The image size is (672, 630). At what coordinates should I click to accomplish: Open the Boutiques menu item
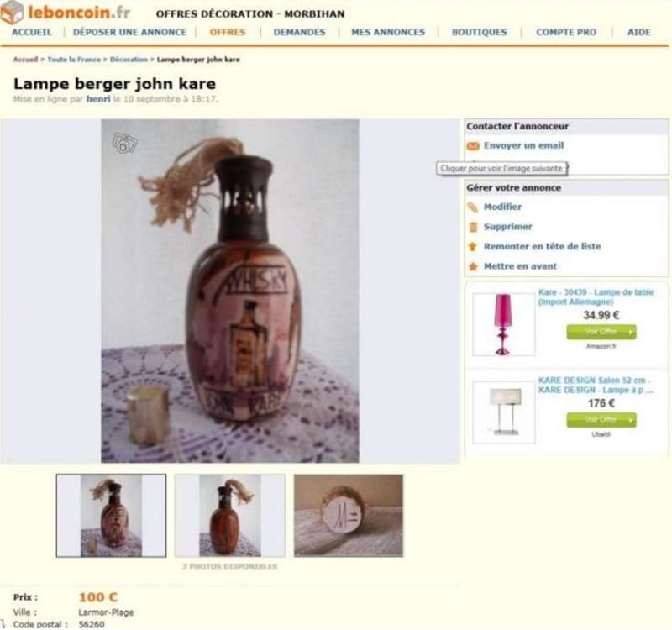[x=479, y=32]
